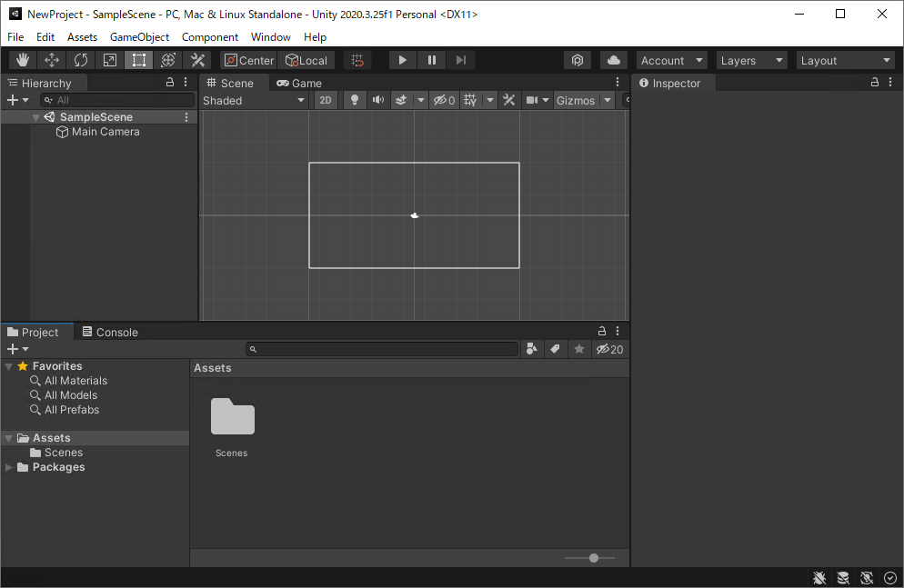Open Inspector panel options menu
The image size is (904, 588).
click(x=890, y=83)
